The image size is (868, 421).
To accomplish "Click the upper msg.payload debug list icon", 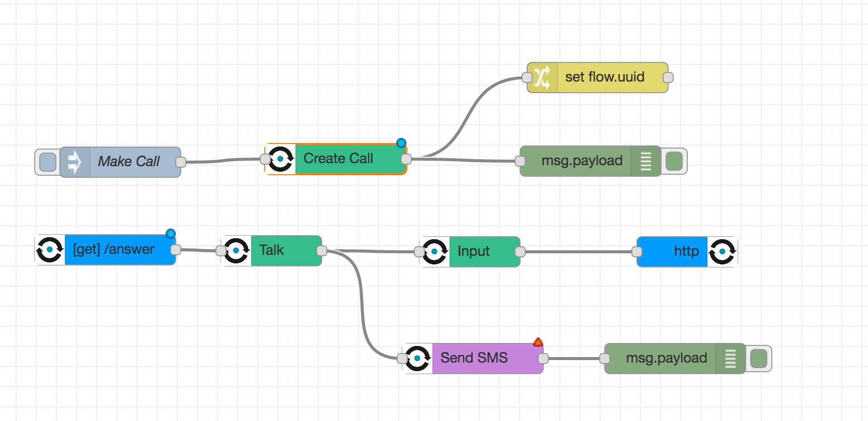I will [645, 161].
